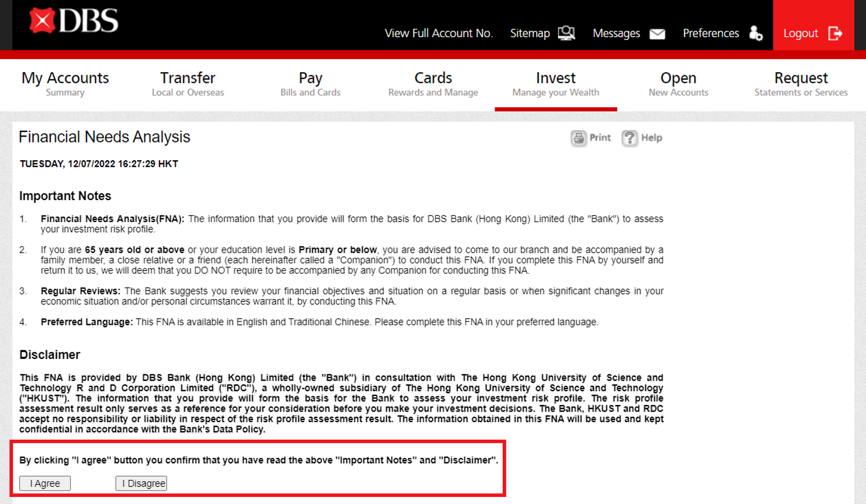Image resolution: width=866 pixels, height=504 pixels.
Task: Select Invest Manage your Wealth tab
Action: coord(555,84)
